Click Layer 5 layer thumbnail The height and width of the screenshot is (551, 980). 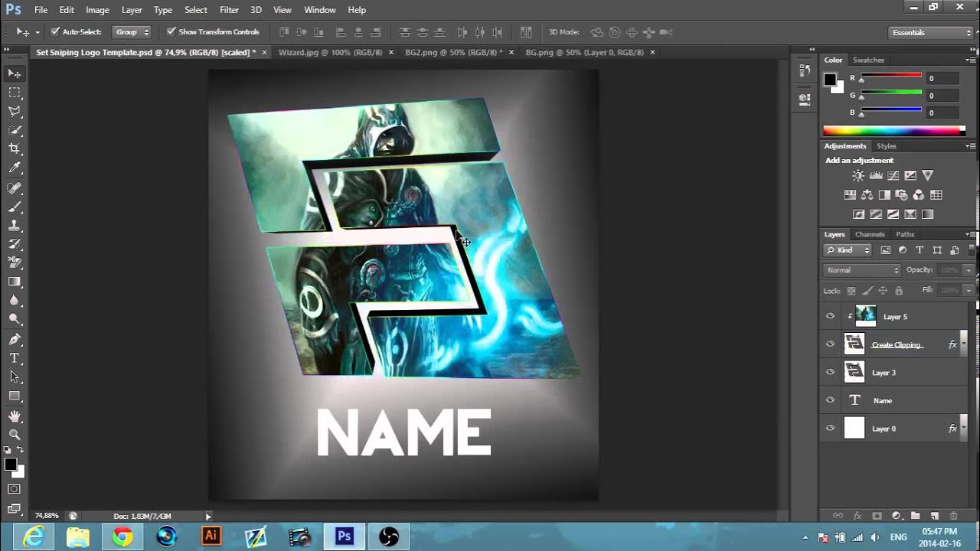coord(865,315)
